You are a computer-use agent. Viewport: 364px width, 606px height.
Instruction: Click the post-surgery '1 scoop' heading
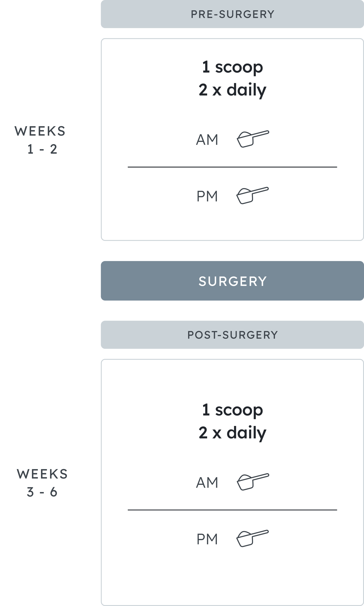pos(232,410)
